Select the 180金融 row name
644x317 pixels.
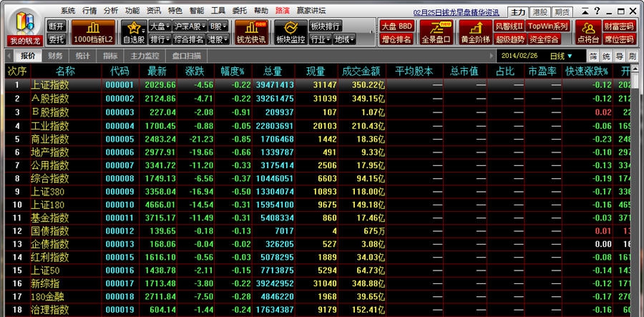48,297
